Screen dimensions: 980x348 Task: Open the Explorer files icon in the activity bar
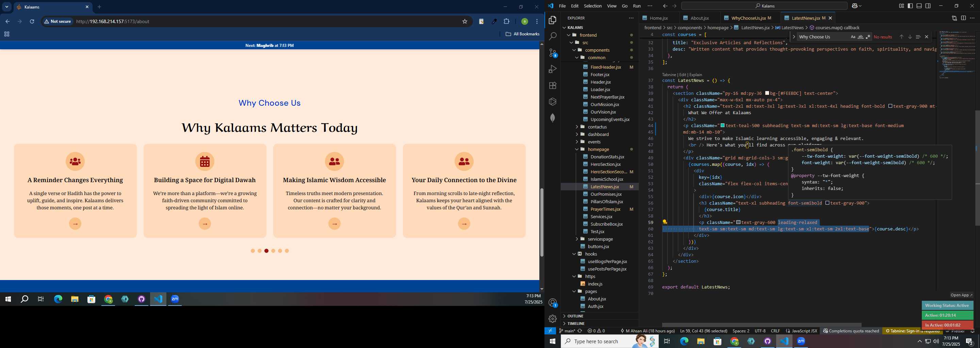[553, 20]
